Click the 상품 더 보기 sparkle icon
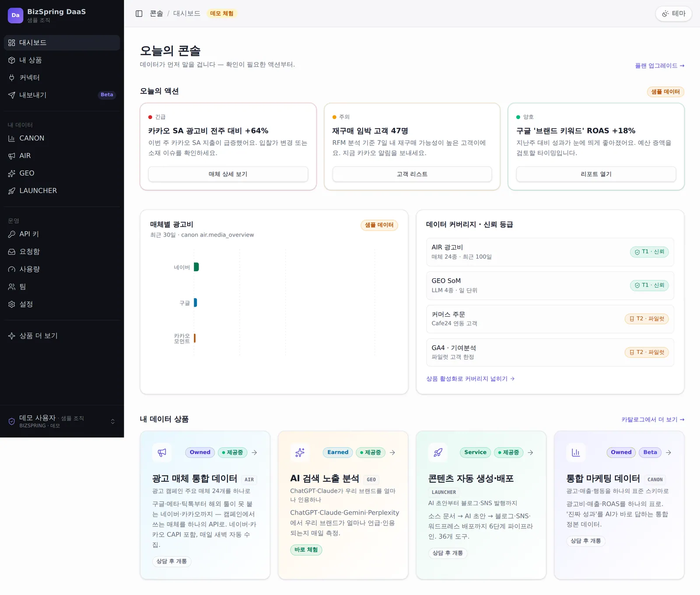Screen dimensions: 700x595 [x=12, y=336]
